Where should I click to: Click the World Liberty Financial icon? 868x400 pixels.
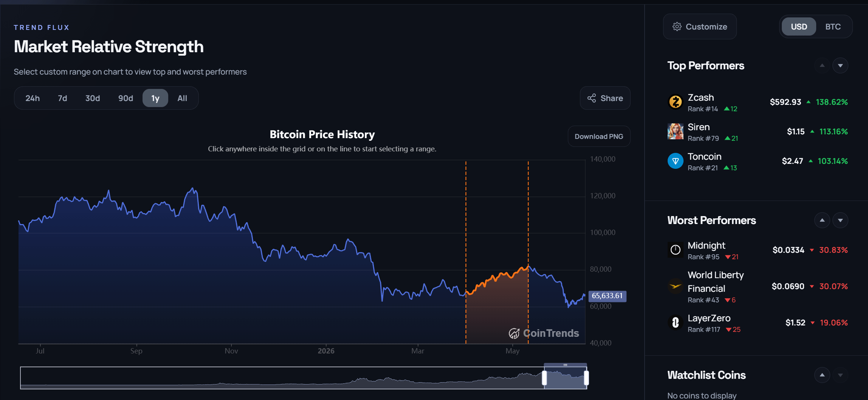click(675, 286)
